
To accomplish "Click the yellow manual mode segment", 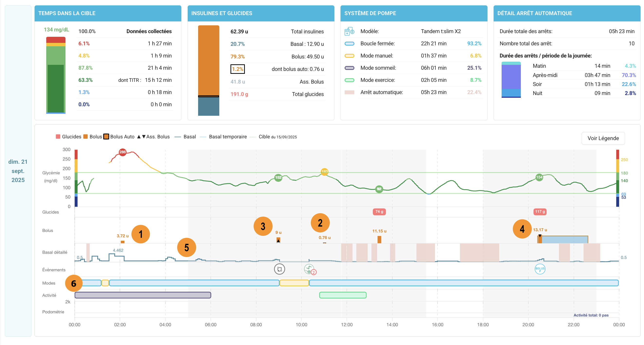I will tap(294, 283).
